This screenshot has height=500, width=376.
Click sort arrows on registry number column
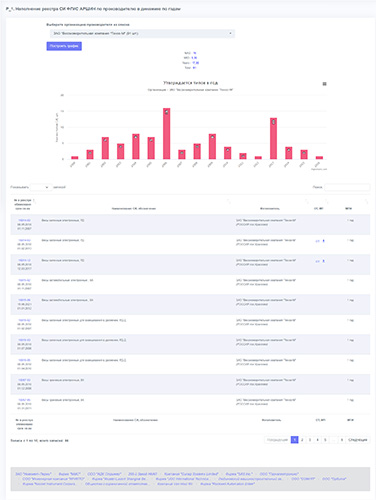[34, 201]
